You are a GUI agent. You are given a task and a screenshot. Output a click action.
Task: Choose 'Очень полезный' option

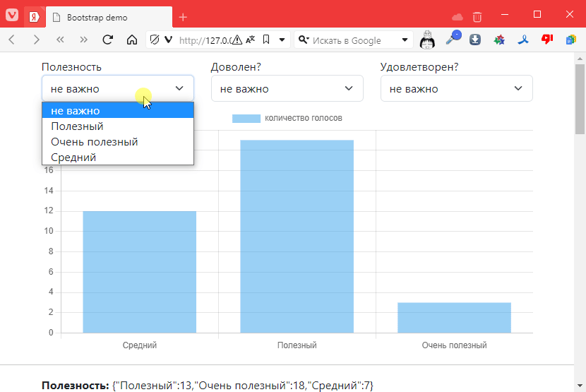95,142
